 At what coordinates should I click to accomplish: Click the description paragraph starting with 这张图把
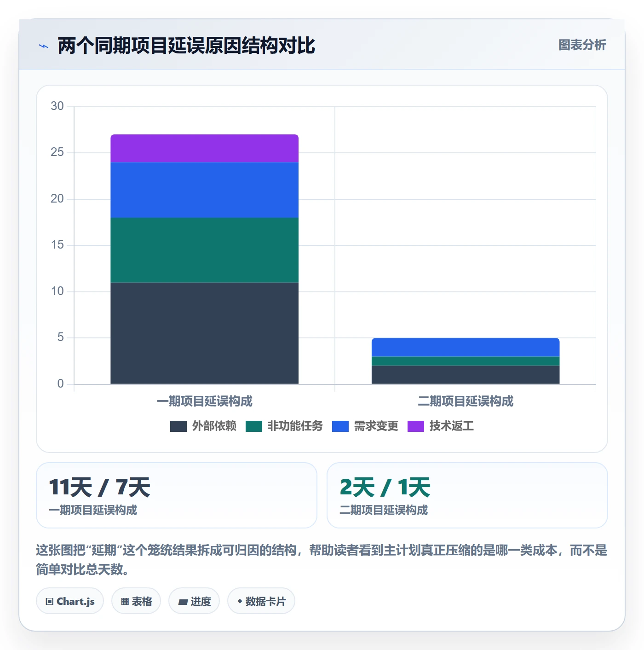(x=322, y=560)
